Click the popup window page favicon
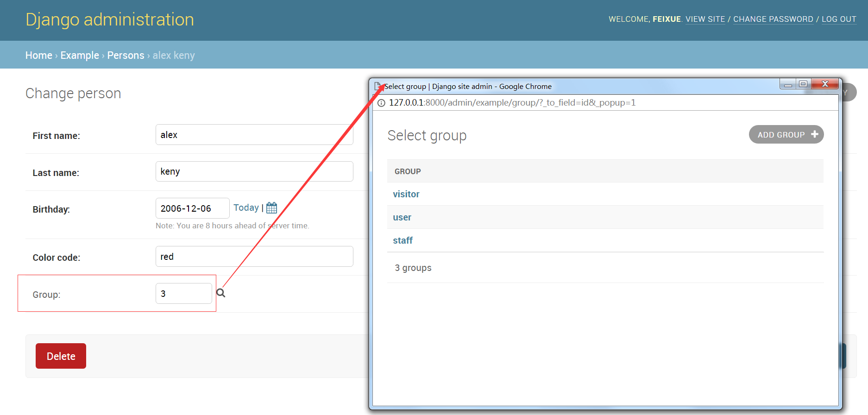The image size is (868, 415). (x=377, y=86)
